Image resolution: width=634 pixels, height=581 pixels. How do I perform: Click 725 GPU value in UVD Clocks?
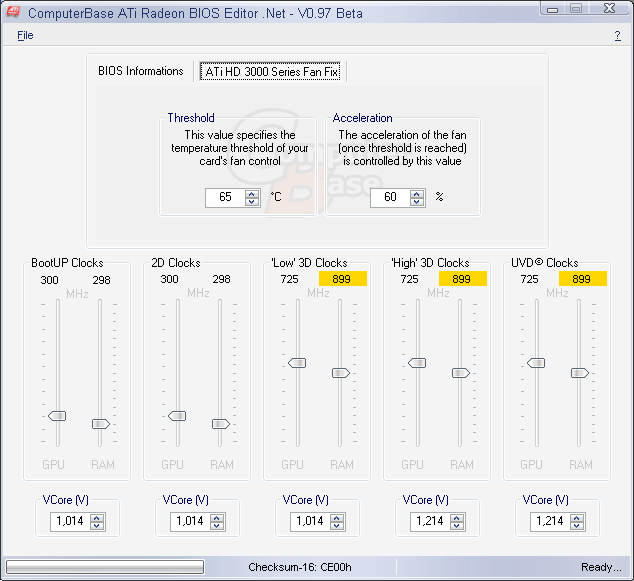[x=529, y=279]
